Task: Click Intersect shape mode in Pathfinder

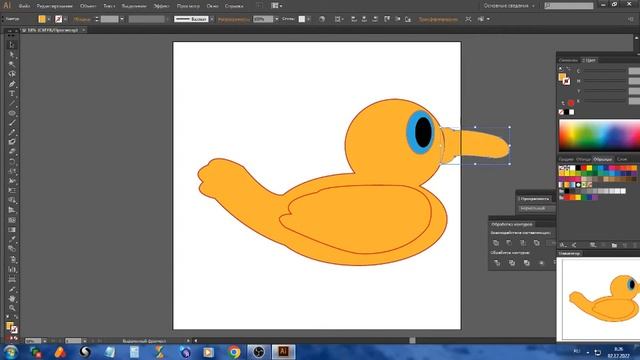Action: pyautogui.click(x=523, y=243)
